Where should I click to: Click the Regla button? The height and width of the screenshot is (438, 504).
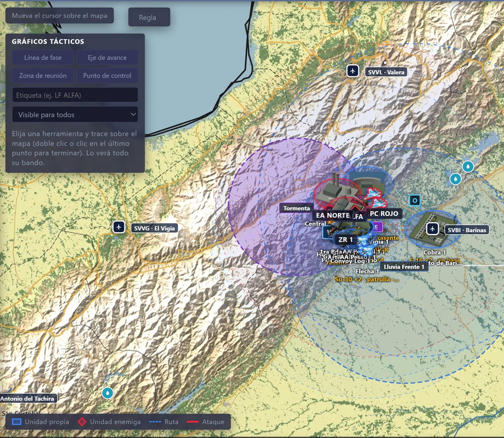(x=149, y=17)
